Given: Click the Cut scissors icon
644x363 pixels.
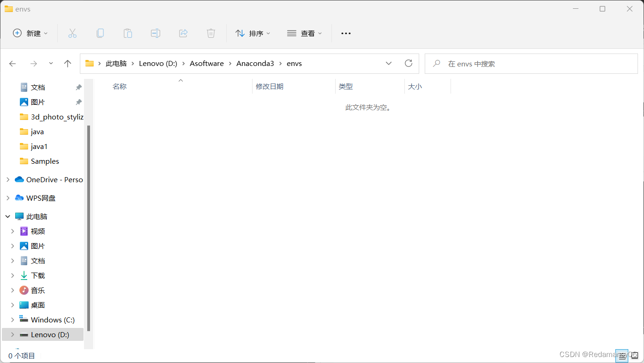Looking at the screenshot, I should click(x=72, y=33).
